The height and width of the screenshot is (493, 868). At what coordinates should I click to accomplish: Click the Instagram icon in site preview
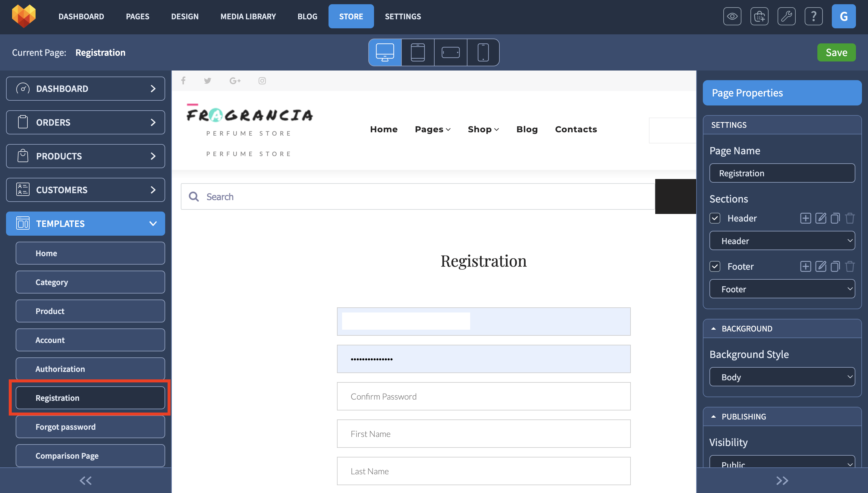pos(262,80)
